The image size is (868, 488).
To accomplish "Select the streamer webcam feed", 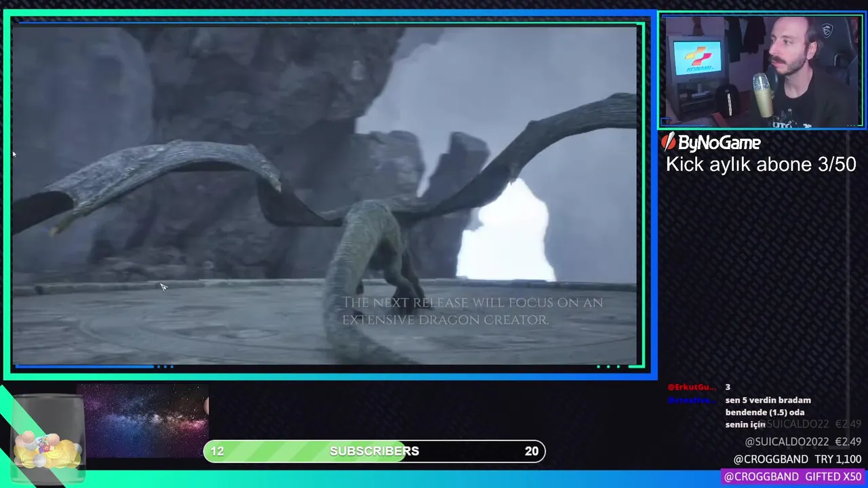I will point(762,71).
